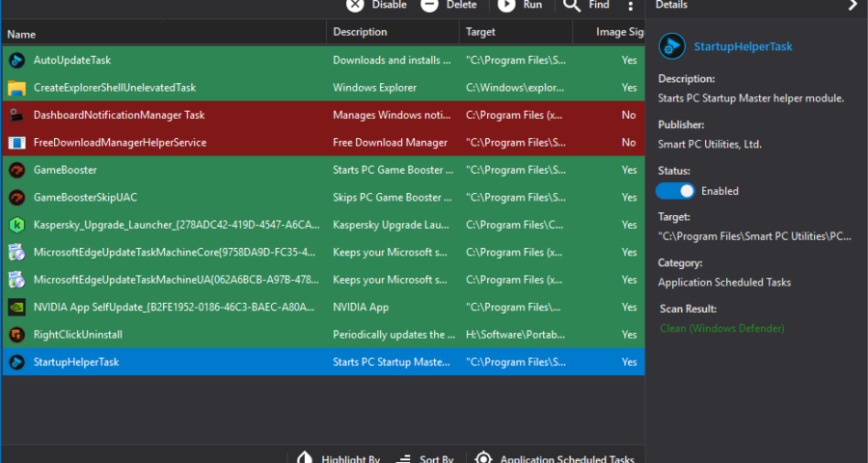
Task: Click the DashboardNotificationManager Task icon
Action: [x=17, y=115]
